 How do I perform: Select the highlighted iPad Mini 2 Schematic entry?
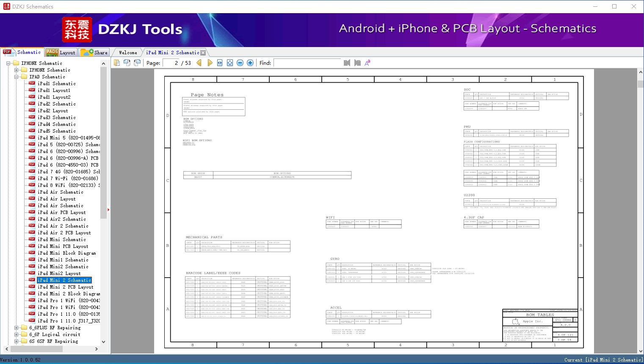click(64, 280)
